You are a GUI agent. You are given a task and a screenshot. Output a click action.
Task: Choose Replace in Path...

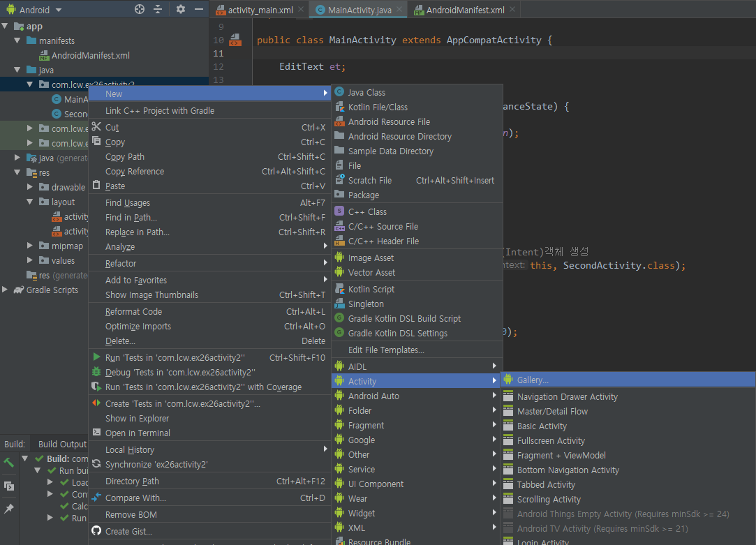click(x=209, y=232)
